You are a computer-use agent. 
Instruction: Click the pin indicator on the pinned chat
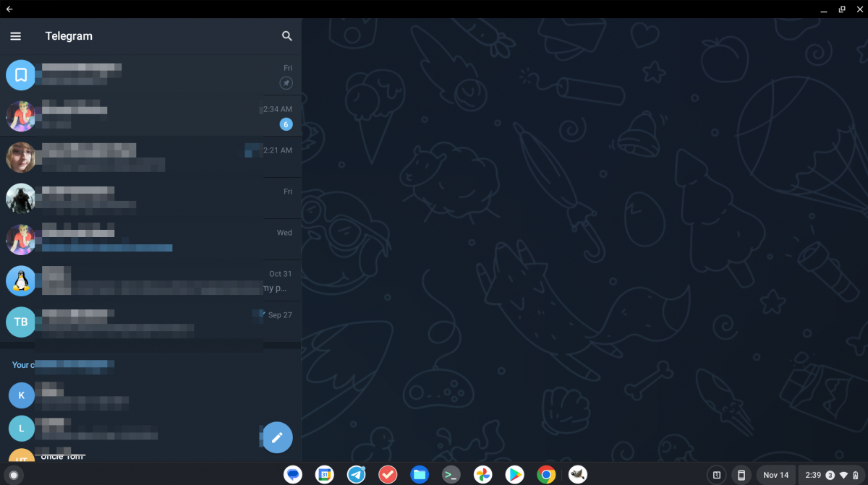pos(286,82)
